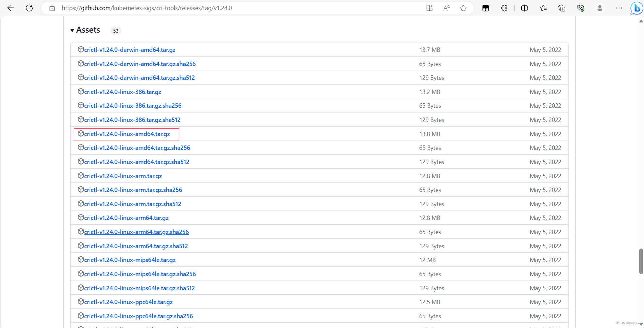Select the 12 MB size text
The height and width of the screenshot is (328, 644).
point(427,260)
